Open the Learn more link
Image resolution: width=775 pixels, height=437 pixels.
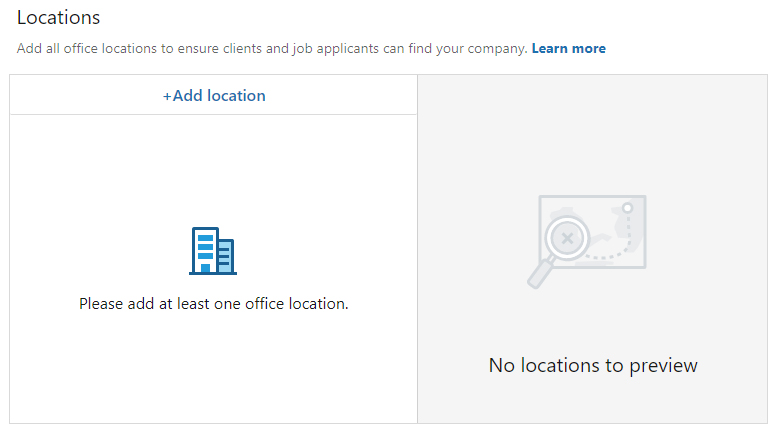568,48
